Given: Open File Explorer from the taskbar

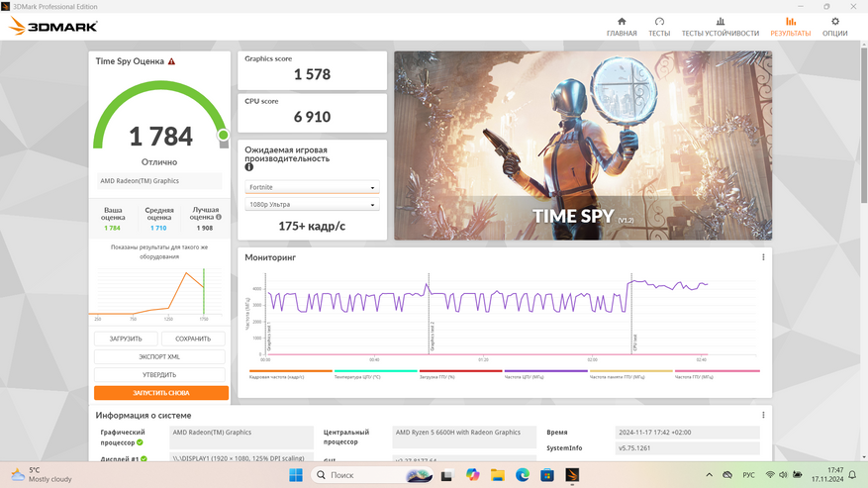Looking at the screenshot, I should (497, 475).
